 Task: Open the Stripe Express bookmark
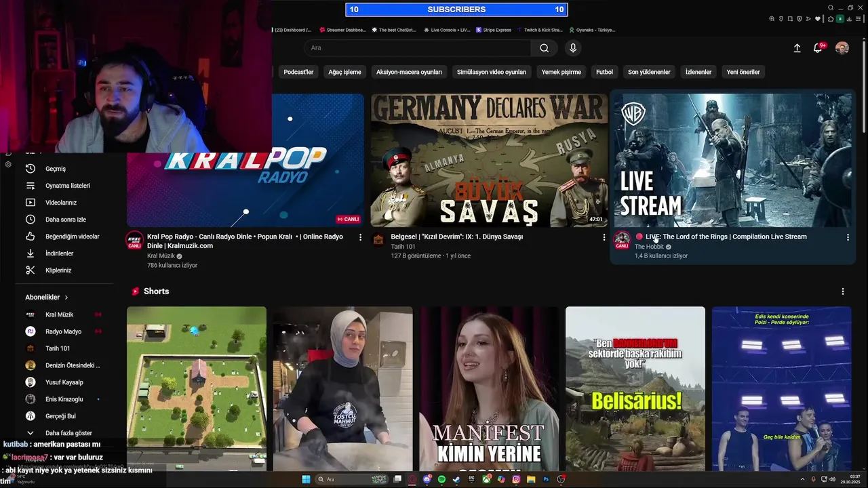494,30
